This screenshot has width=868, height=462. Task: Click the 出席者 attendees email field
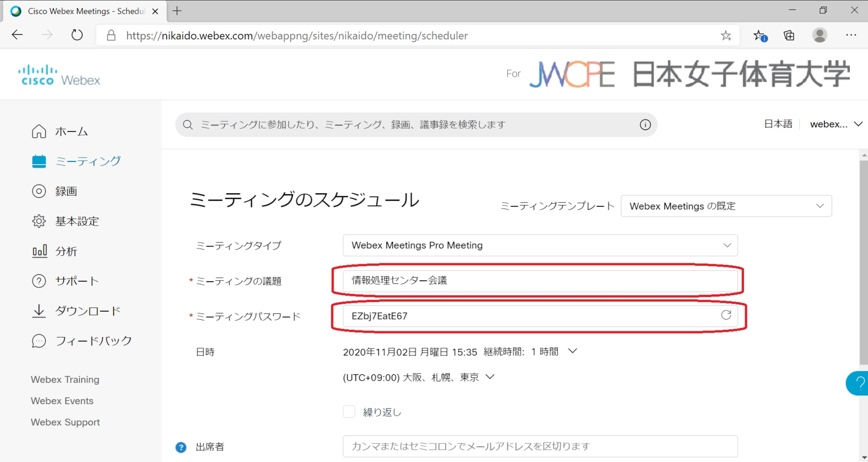540,446
